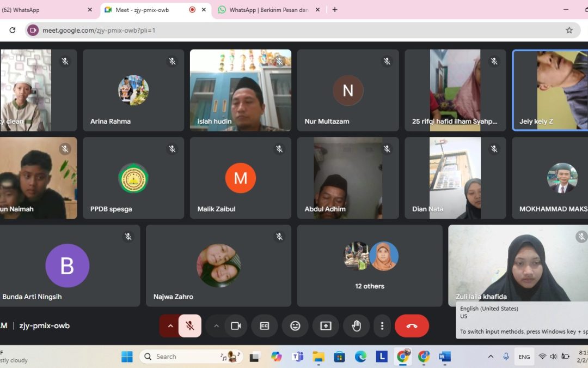Screen dimensions: 588x368
Task: Click the 12 others participants tile
Action: pyautogui.click(x=370, y=266)
